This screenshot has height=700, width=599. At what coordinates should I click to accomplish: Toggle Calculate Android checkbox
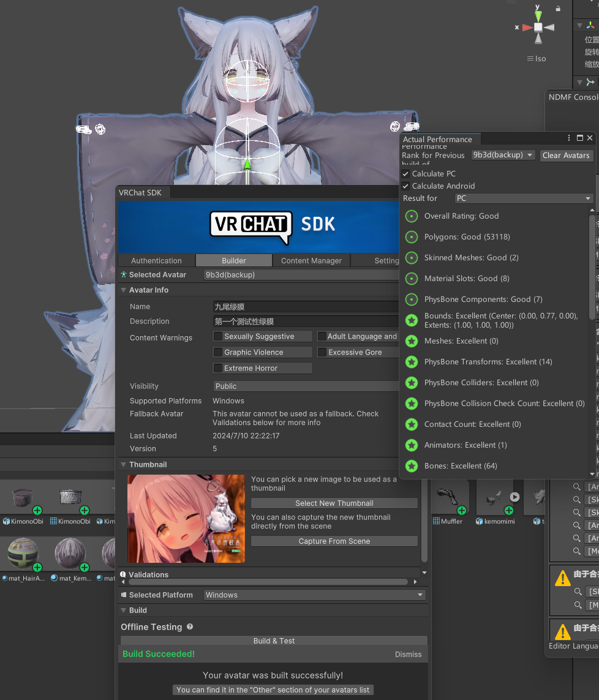(405, 186)
